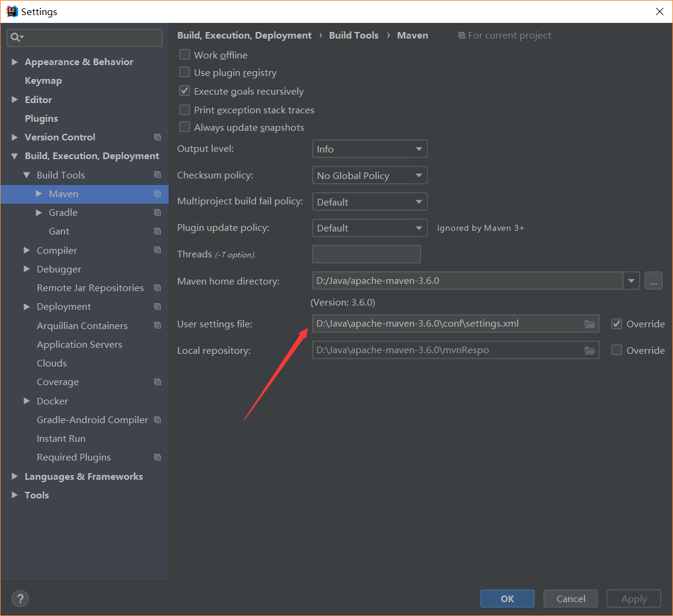Expand the Tools tree node
Viewport: 673px width, 616px height.
14,495
